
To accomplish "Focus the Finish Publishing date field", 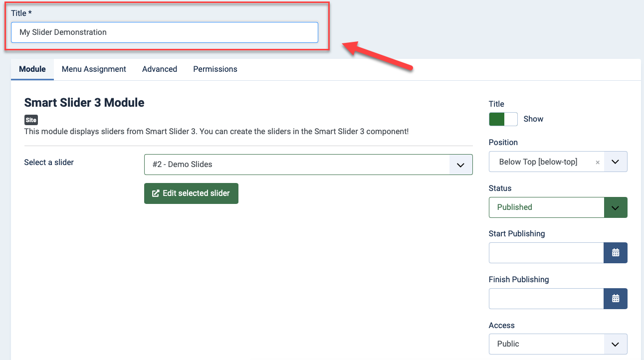I will coord(546,299).
